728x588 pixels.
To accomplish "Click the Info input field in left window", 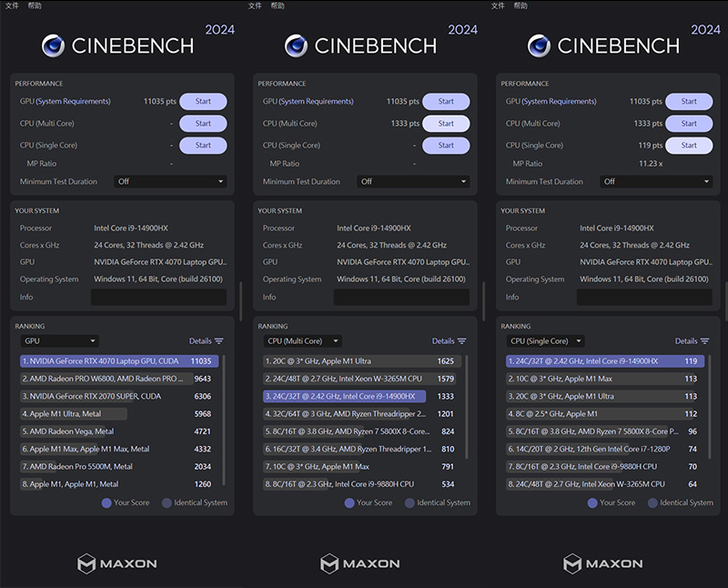I will click(158, 298).
